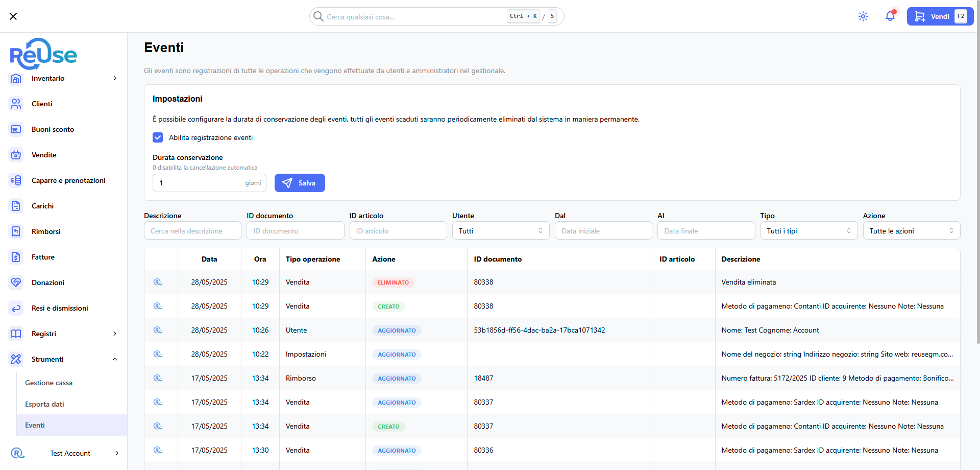Open the Azione filter dropdown
The image size is (980, 470).
tap(911, 231)
